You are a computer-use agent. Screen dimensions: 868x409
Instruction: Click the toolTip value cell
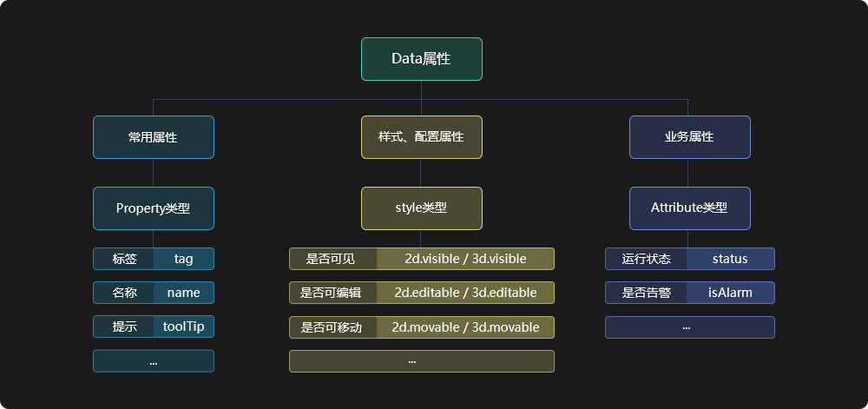point(184,327)
